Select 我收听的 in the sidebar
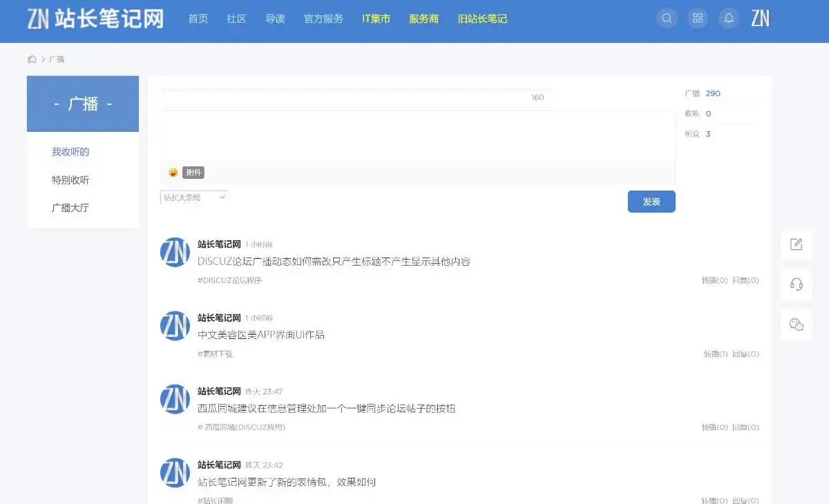This screenshot has height=504, width=829. coord(70,152)
